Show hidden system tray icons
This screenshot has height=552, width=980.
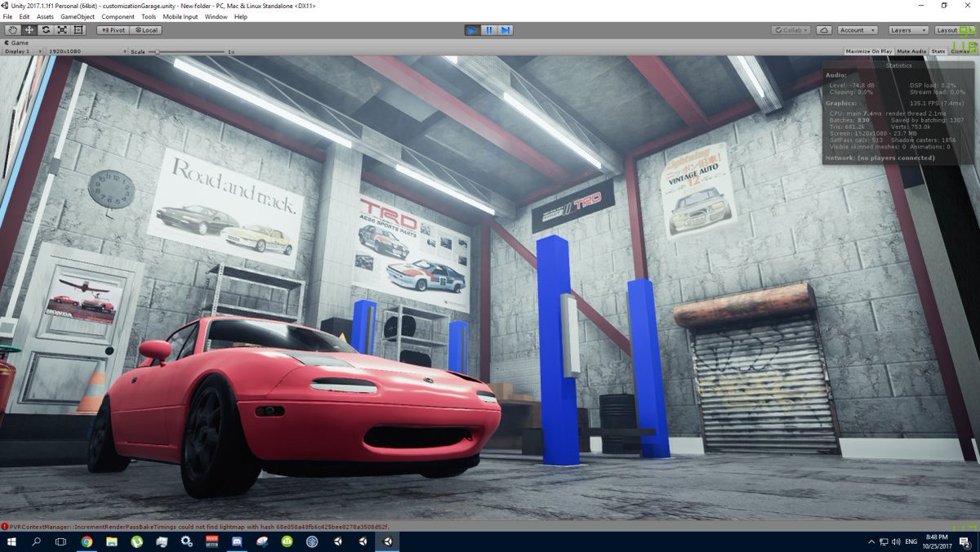tap(871, 542)
